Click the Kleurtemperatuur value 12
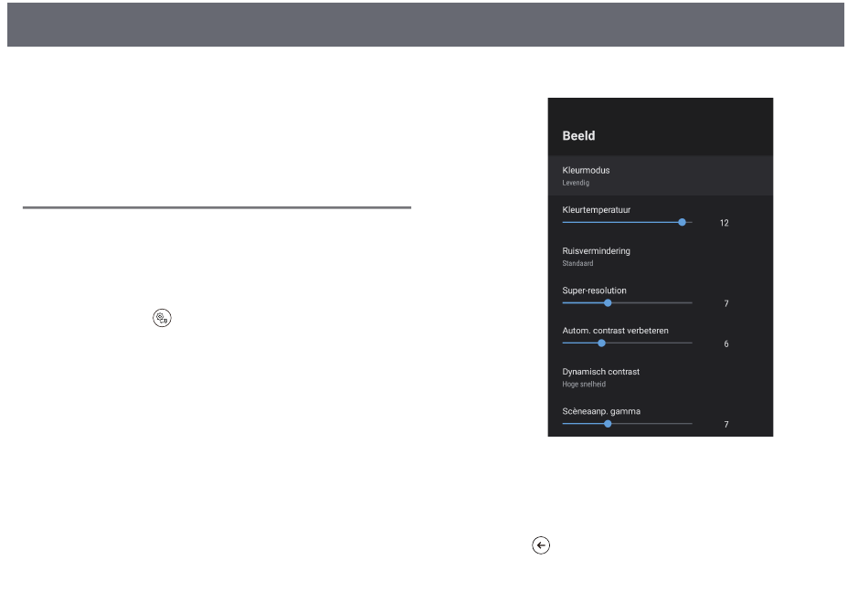Screen dimensions: 868x602 tap(724, 223)
